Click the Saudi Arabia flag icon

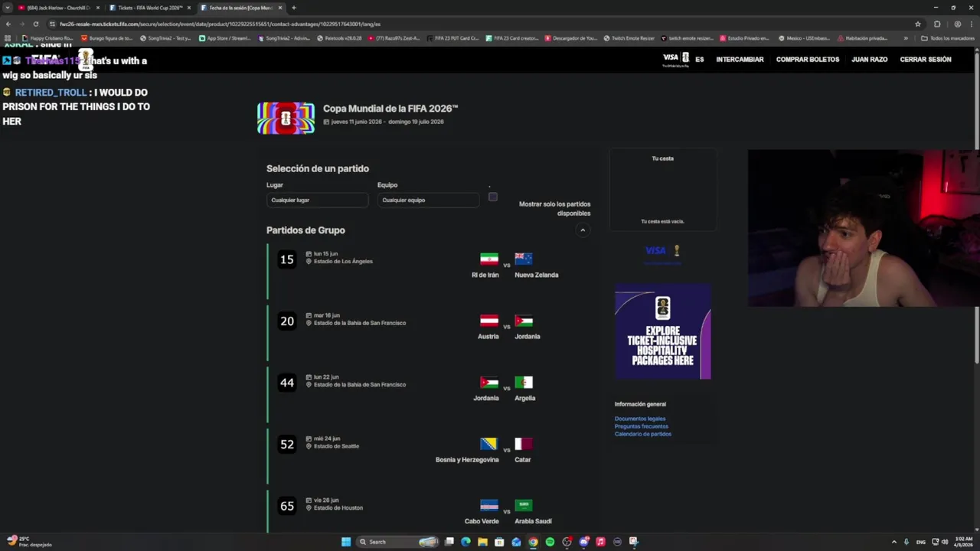pyautogui.click(x=524, y=506)
